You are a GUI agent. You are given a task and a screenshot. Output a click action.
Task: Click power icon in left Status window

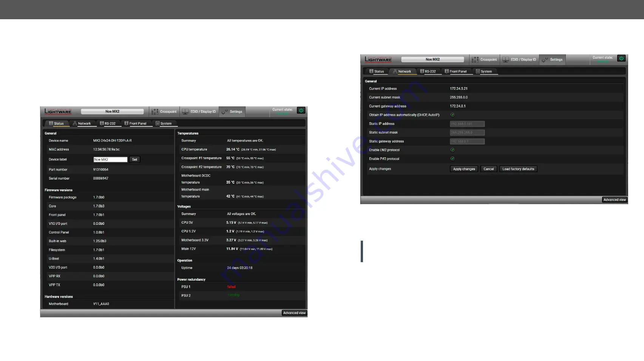coord(301,111)
